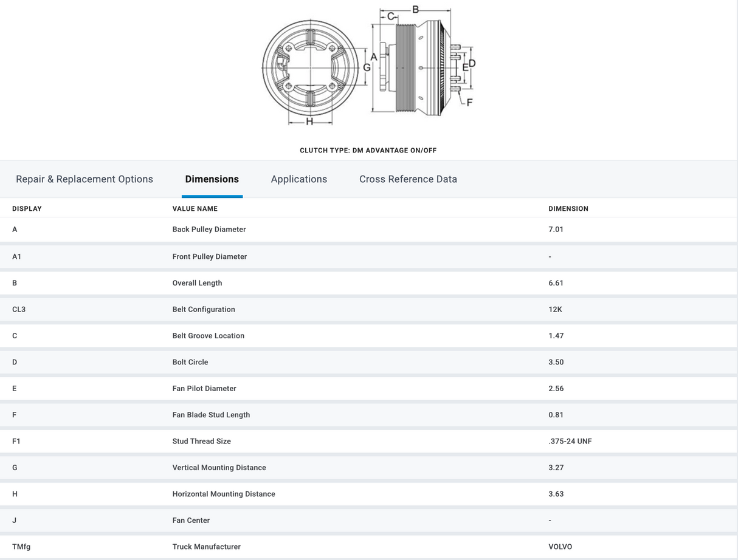Click the .375-24 UNF value
The height and width of the screenshot is (560, 738).
coord(570,442)
